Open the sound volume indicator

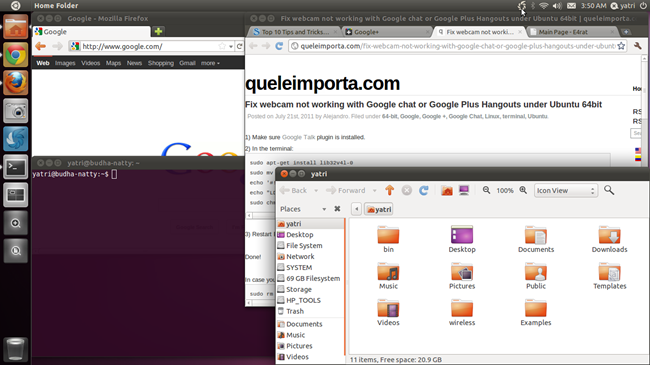pyautogui.click(x=557, y=5)
